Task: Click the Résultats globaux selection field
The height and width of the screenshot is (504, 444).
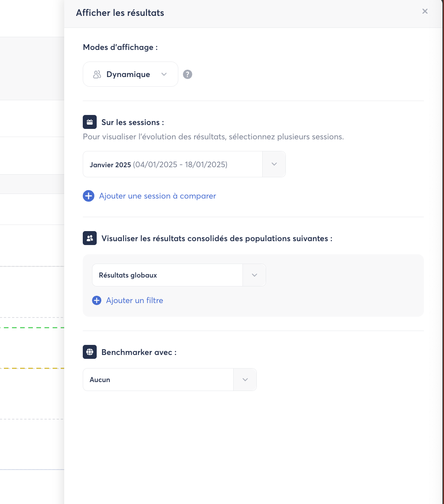Action: (x=167, y=275)
